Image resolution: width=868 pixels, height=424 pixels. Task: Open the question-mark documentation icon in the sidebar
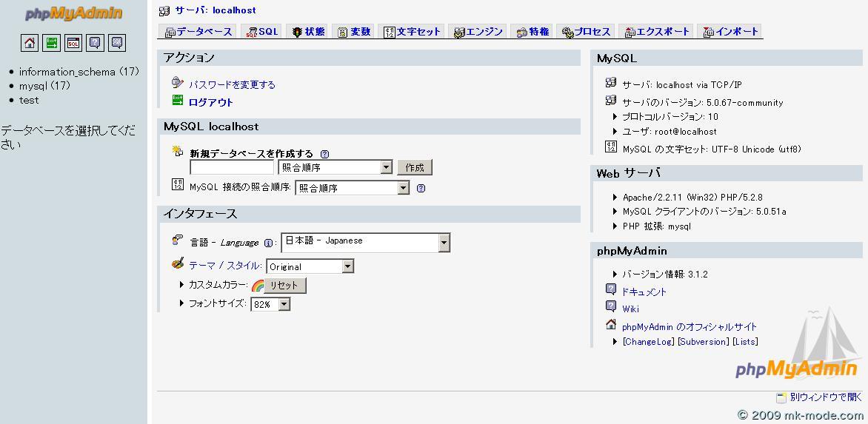(x=95, y=43)
